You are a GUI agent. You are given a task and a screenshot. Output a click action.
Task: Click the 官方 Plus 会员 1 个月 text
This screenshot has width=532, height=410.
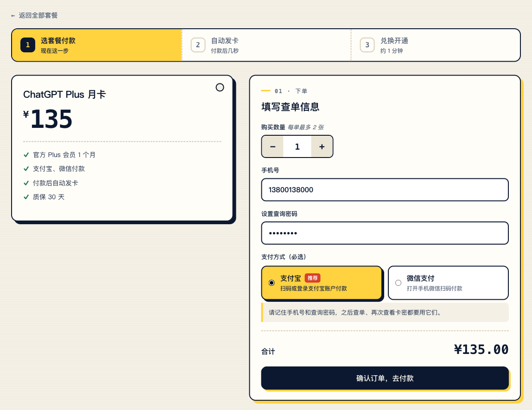pyautogui.click(x=64, y=155)
